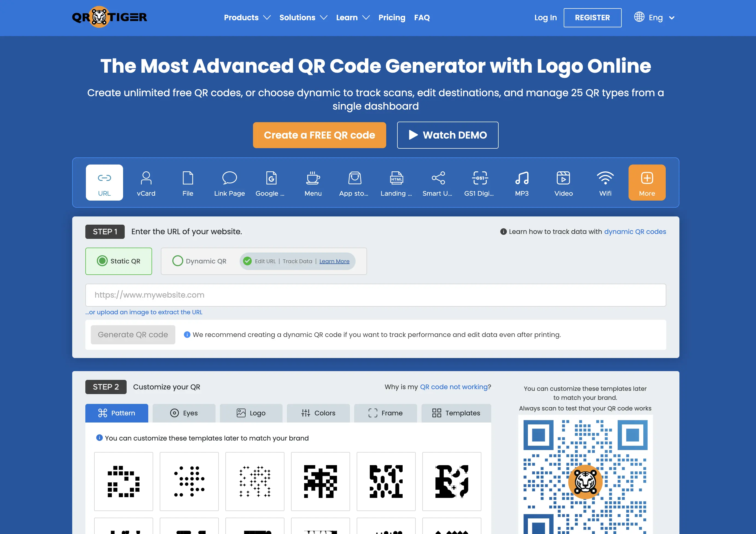Expand the Solutions dropdown menu
The width and height of the screenshot is (756, 534).
click(x=303, y=18)
